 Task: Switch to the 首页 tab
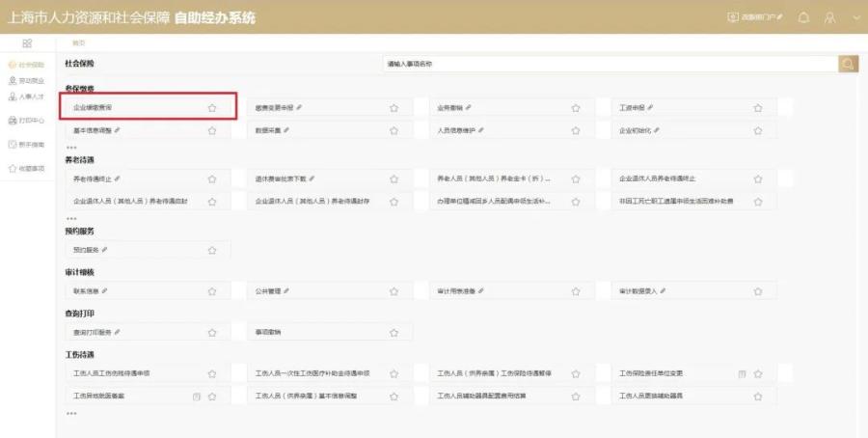click(79, 43)
